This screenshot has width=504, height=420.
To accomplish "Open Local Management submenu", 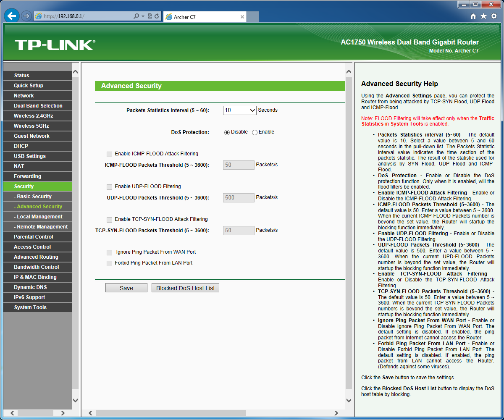I will tap(37, 217).
